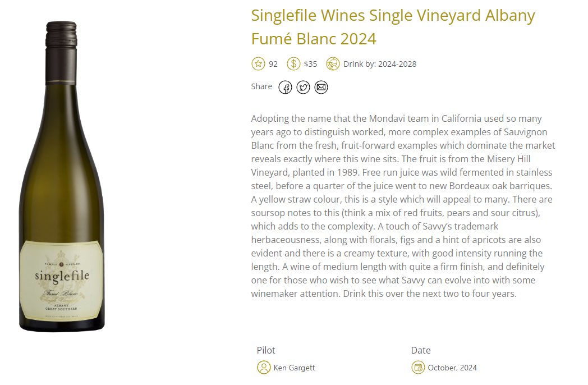Click the Drink by: 2024-2028 text
The width and height of the screenshot is (588, 385).
(x=380, y=64)
